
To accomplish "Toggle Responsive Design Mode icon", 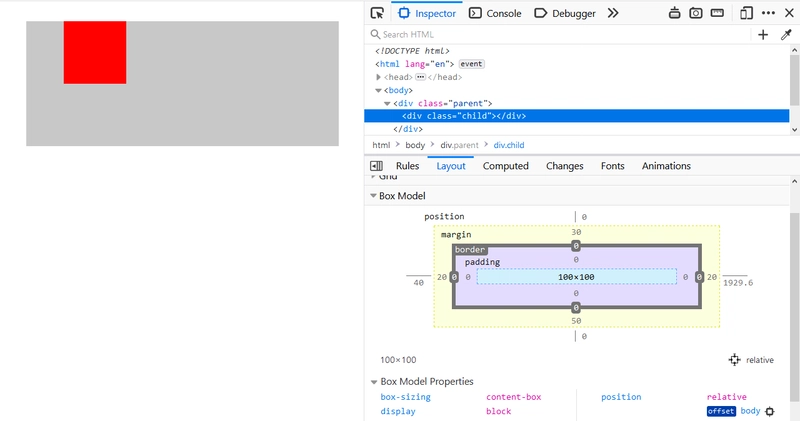I will 746,13.
